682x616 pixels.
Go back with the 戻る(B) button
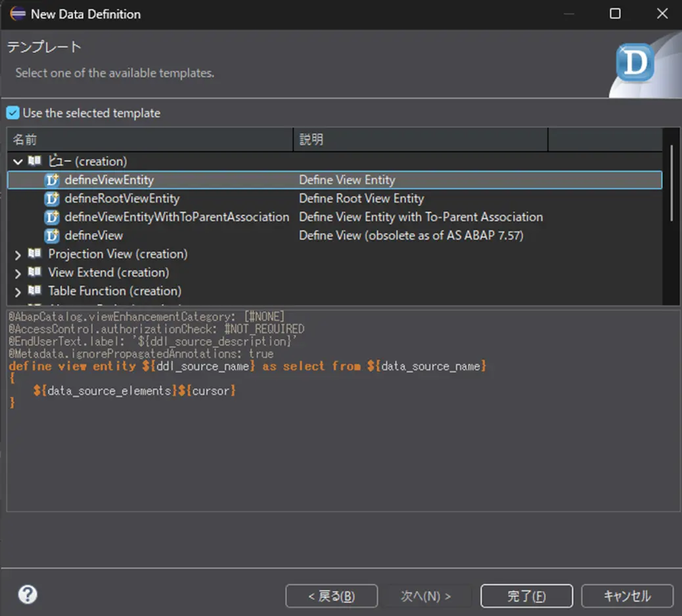click(x=331, y=596)
